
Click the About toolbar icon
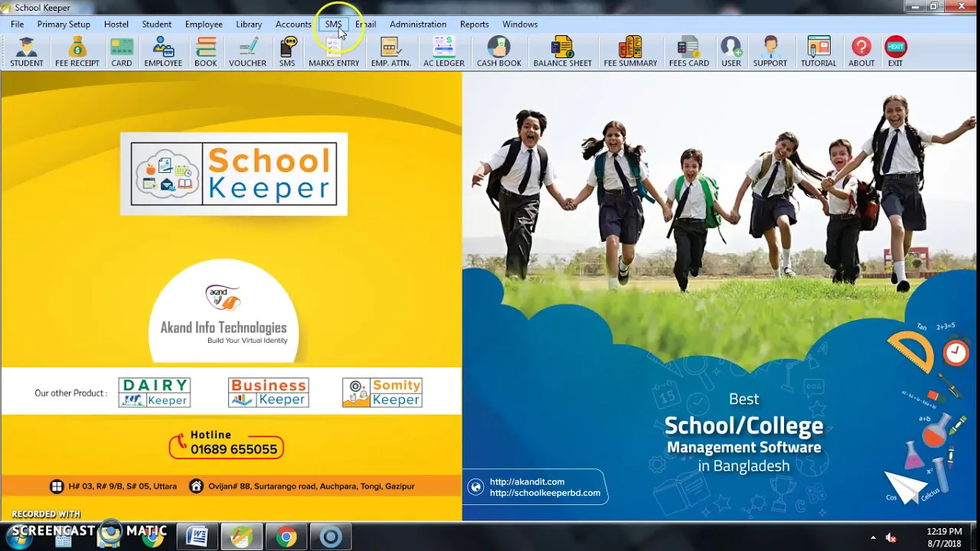[861, 52]
